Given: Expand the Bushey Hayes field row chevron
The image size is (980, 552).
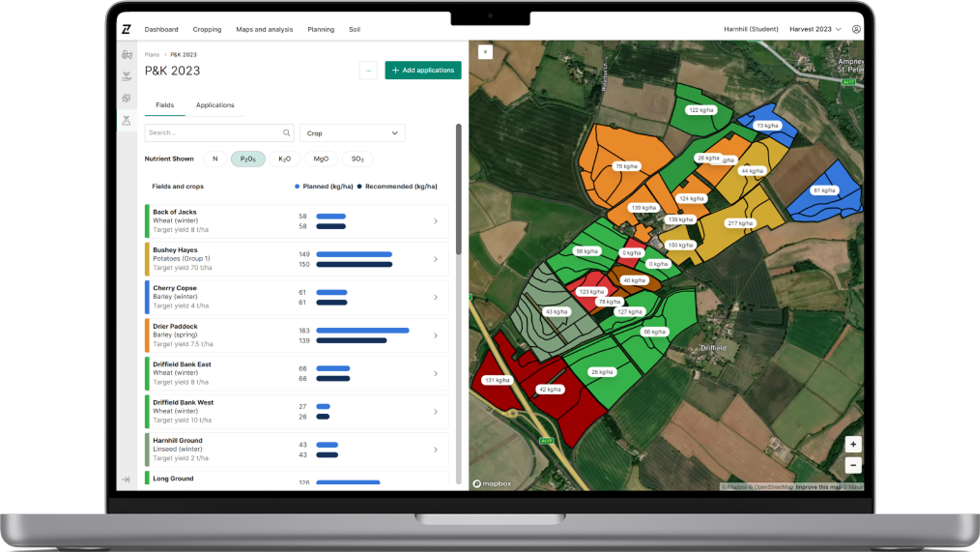Looking at the screenshot, I should [x=435, y=259].
